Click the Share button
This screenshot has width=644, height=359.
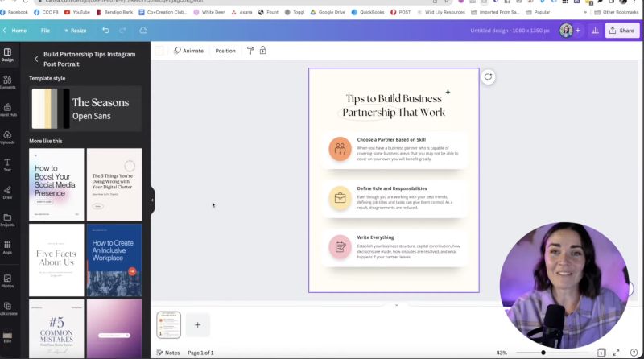[x=622, y=31]
